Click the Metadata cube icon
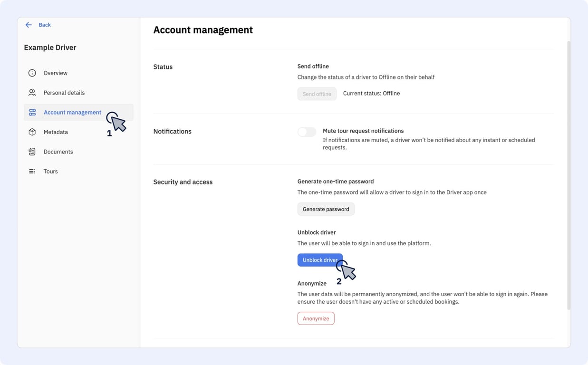Image resolution: width=588 pixels, height=365 pixels. [x=32, y=132]
